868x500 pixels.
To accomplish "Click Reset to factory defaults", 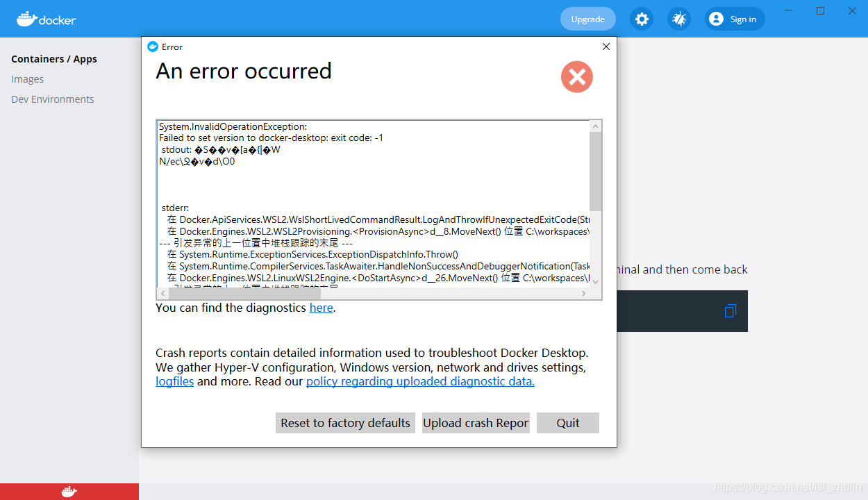I will point(345,423).
